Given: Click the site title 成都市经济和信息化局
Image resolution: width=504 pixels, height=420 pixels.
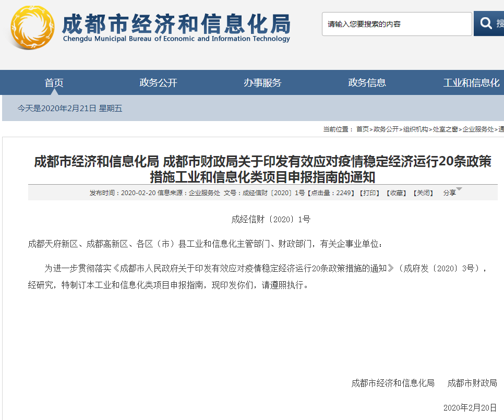Looking at the screenshot, I should pos(176,23).
